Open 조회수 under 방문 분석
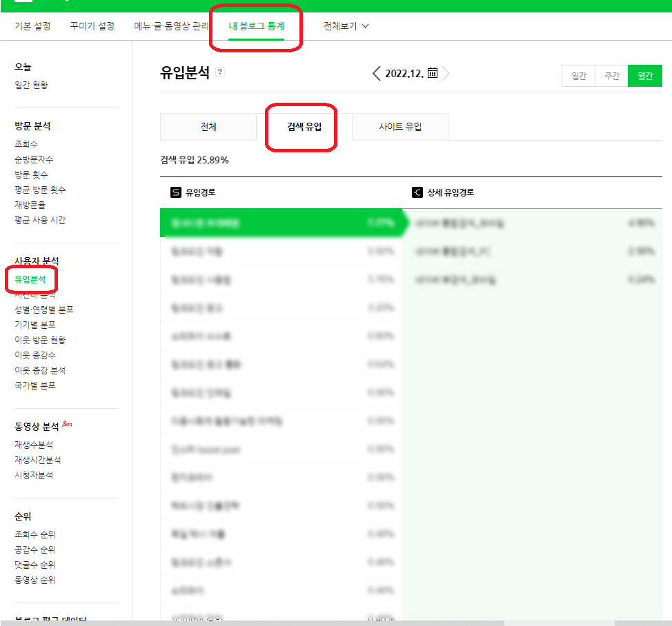Screen dimensions: 672x626 click(x=26, y=144)
